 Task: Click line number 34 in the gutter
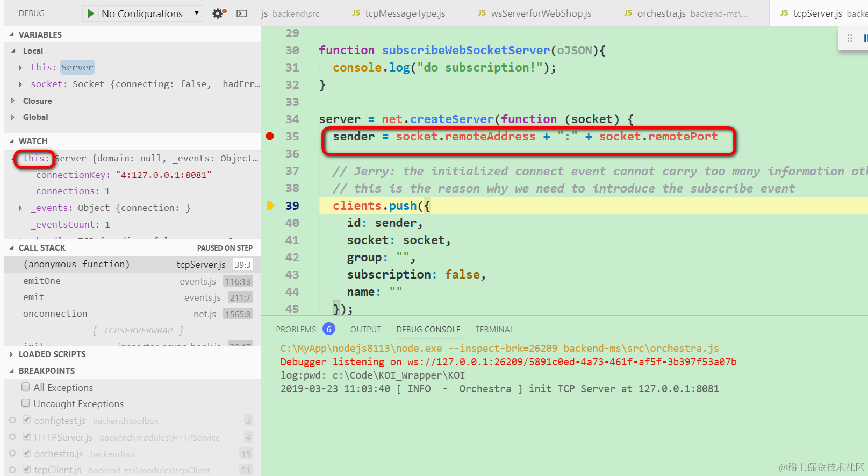tap(292, 119)
